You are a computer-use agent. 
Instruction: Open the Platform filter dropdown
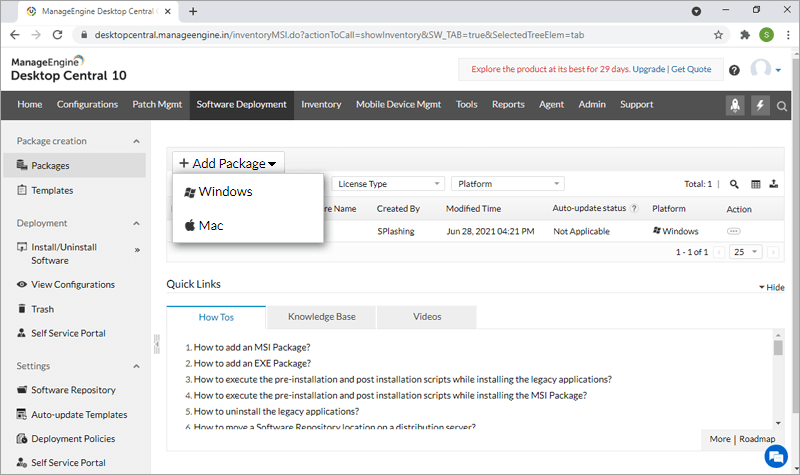[x=507, y=184]
